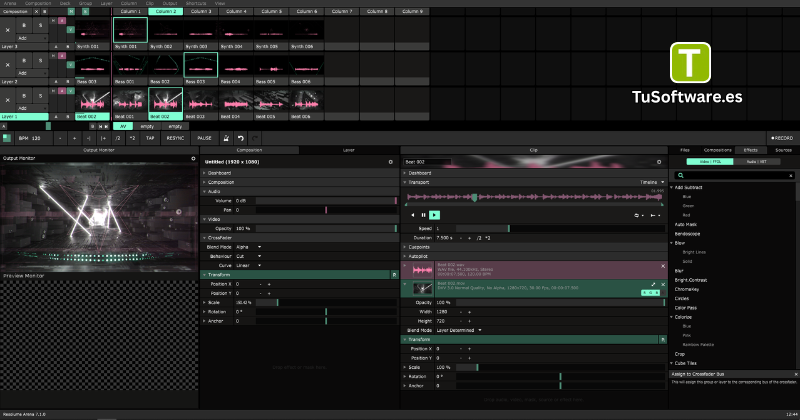Screen dimensions: 800x420
Task: Toggle Bypass B on Layer 3
Action: (x=24, y=26)
